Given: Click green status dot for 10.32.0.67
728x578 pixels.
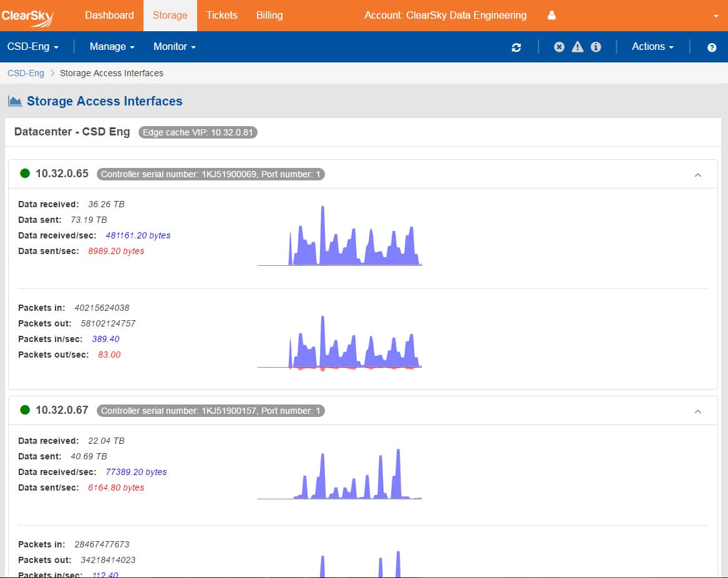Looking at the screenshot, I should [x=25, y=410].
